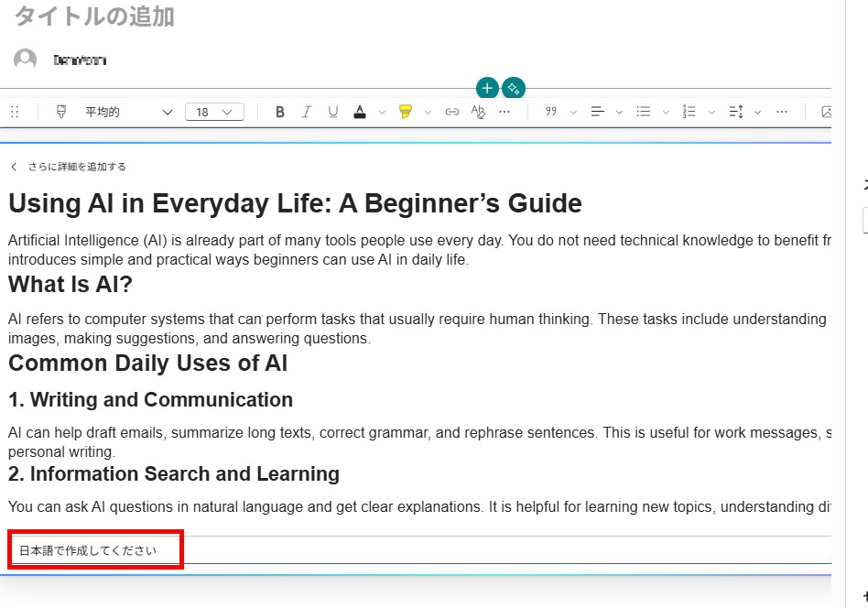Apply the yellow highlight color
Viewport: 868px width, 608px height.
pyautogui.click(x=406, y=112)
